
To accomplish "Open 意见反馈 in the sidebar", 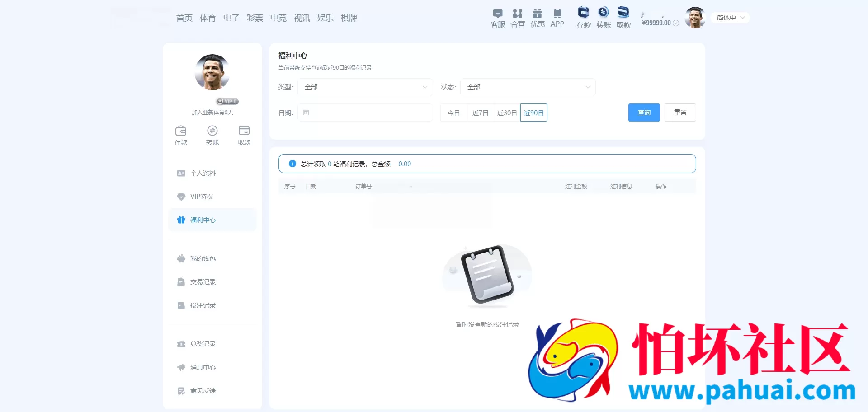I will pyautogui.click(x=212, y=391).
